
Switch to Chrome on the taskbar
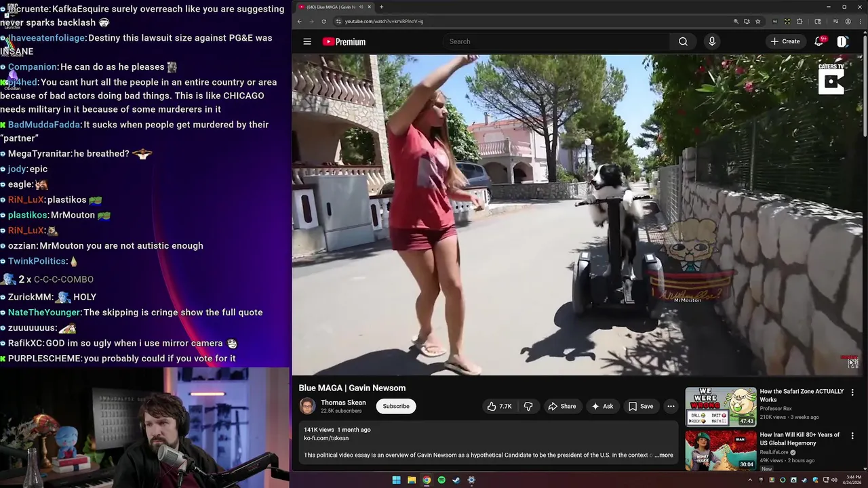427,480
